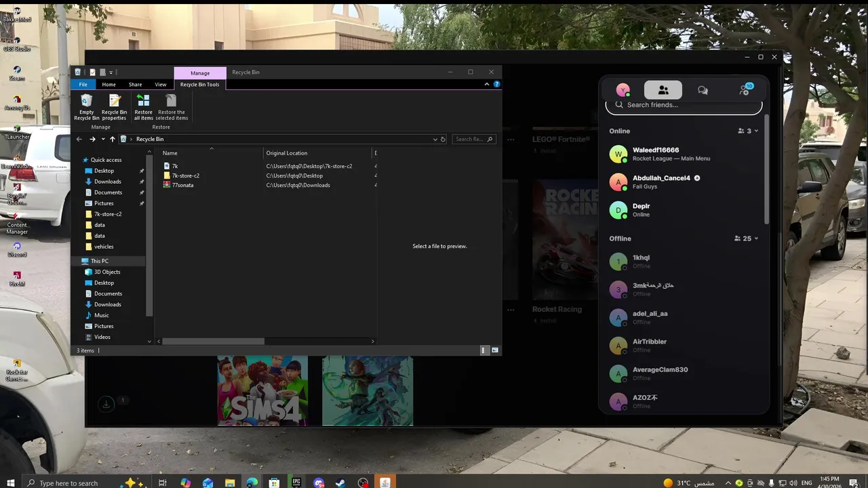Click the Properties quick access toolbar icon
The height and width of the screenshot is (488, 868).
[93, 73]
